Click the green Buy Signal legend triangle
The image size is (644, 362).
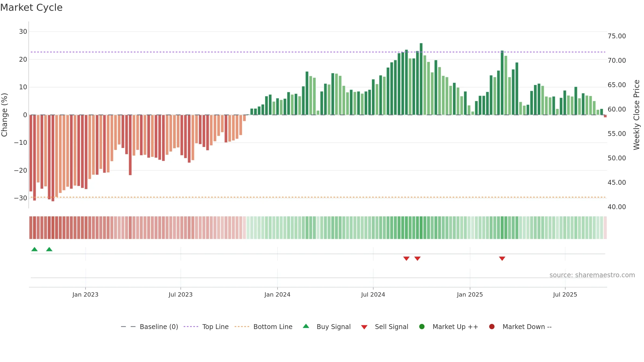pos(306,326)
